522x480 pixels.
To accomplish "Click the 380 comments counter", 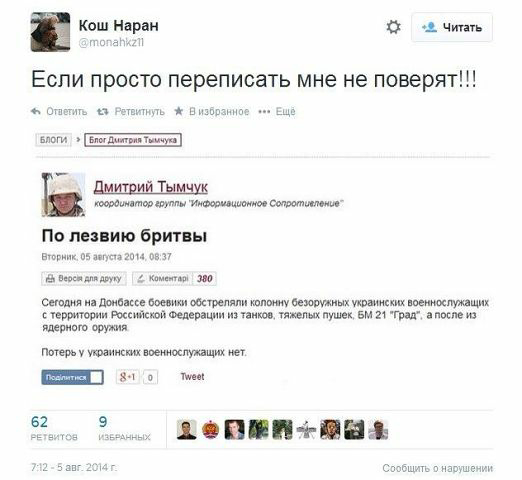I will pos(205,279).
